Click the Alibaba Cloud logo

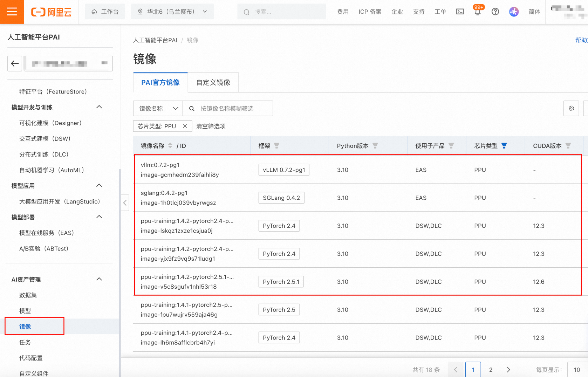51,12
